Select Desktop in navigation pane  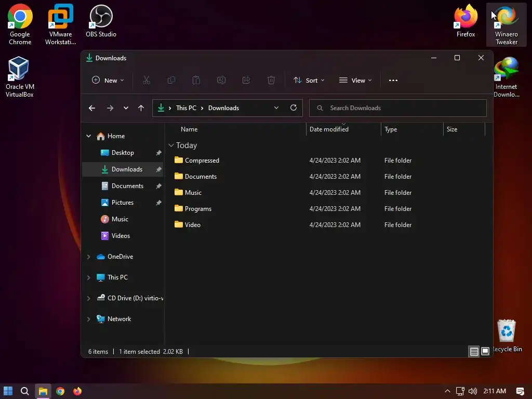pyautogui.click(x=123, y=153)
